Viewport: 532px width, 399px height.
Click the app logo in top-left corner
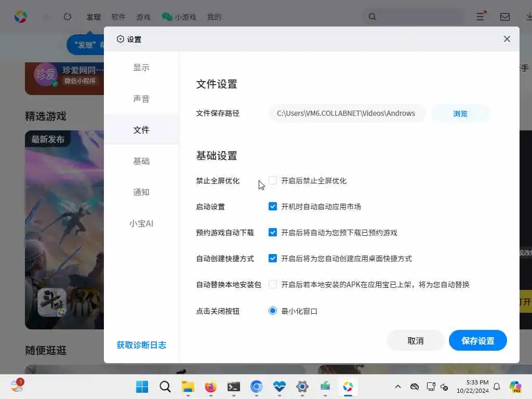click(x=20, y=16)
